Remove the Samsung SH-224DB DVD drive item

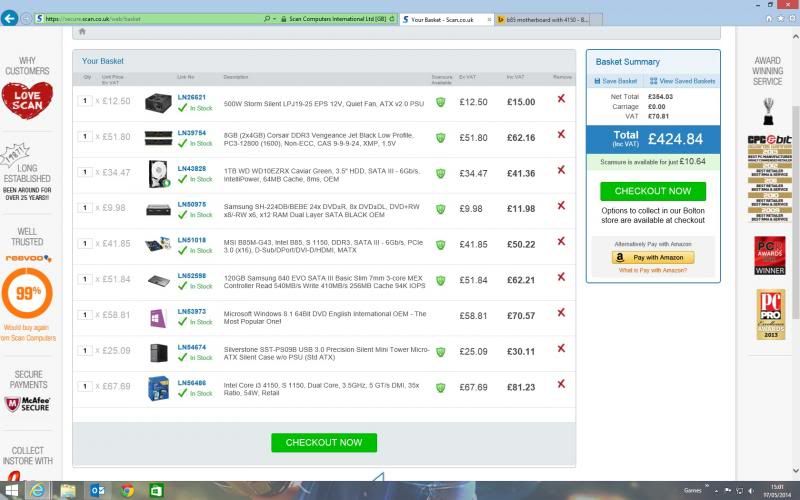pos(561,206)
